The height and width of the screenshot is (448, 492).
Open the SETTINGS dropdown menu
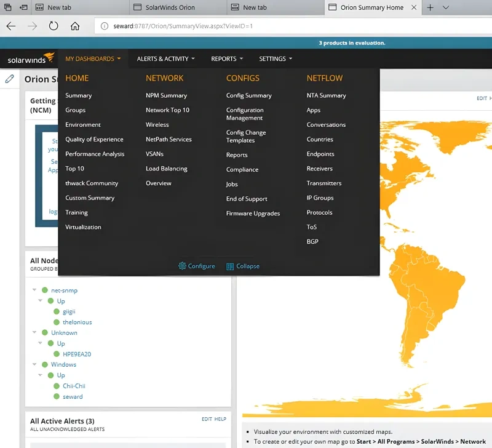pos(275,58)
